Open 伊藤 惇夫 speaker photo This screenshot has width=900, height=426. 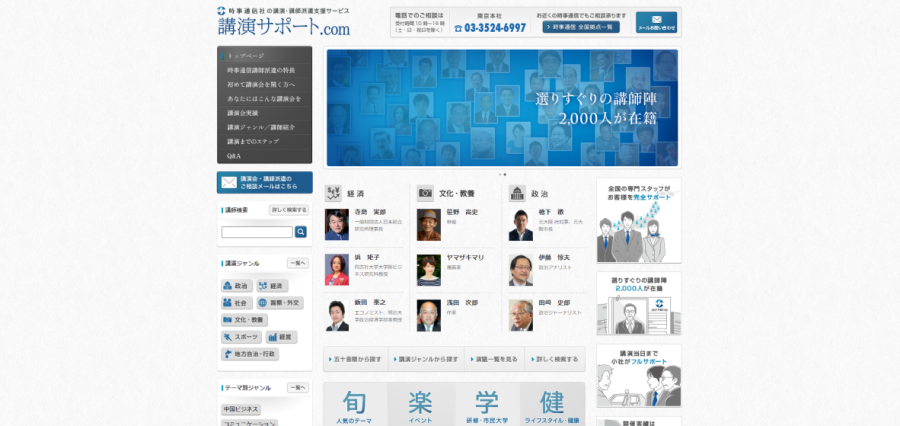[521, 270]
